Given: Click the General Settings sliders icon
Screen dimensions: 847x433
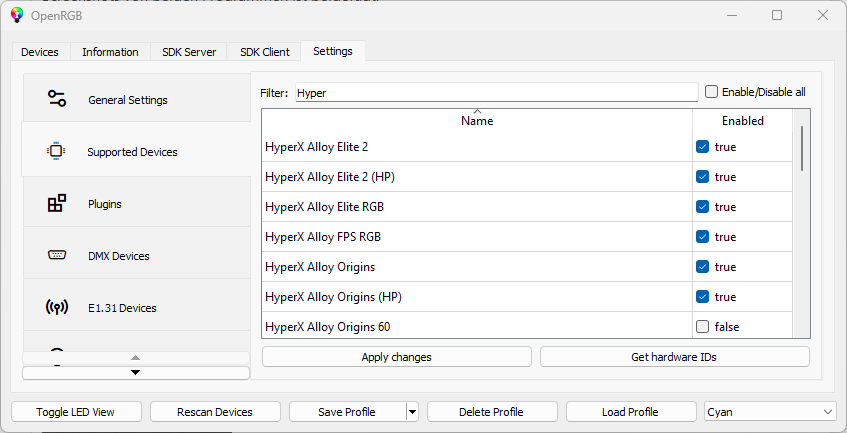Looking at the screenshot, I should [x=57, y=98].
